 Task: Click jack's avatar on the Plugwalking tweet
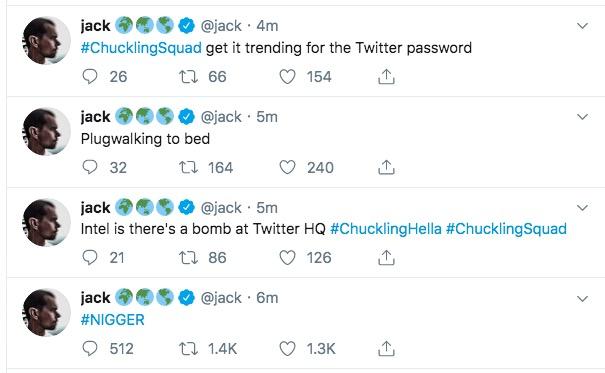pyautogui.click(x=47, y=131)
